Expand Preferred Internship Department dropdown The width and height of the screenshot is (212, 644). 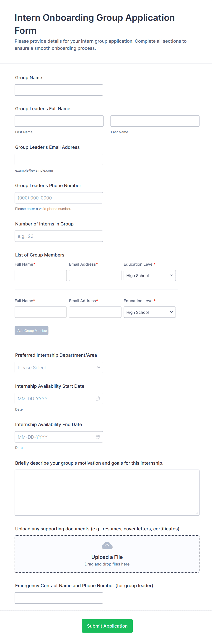59,367
